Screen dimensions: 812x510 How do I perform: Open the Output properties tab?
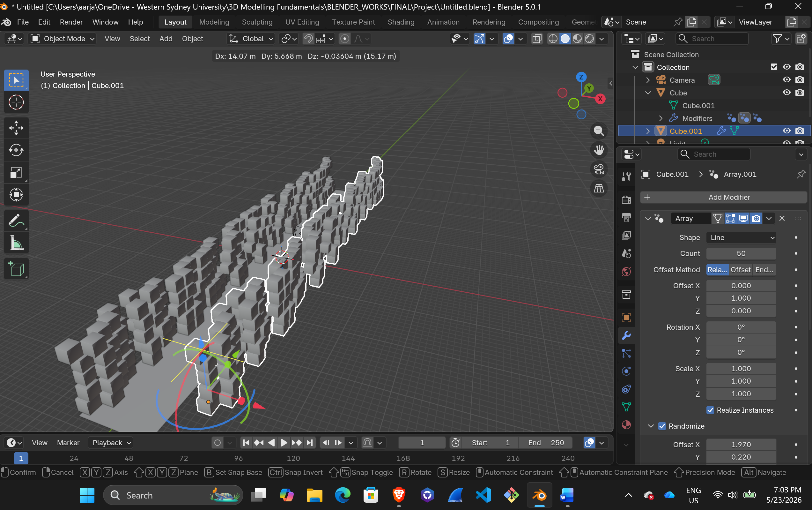626,218
